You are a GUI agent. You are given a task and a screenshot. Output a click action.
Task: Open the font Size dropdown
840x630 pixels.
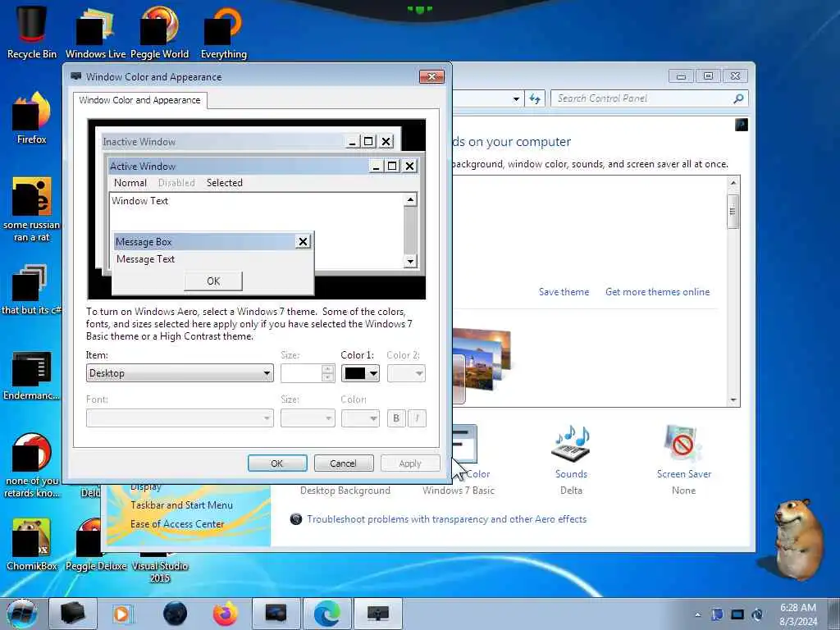tap(308, 418)
